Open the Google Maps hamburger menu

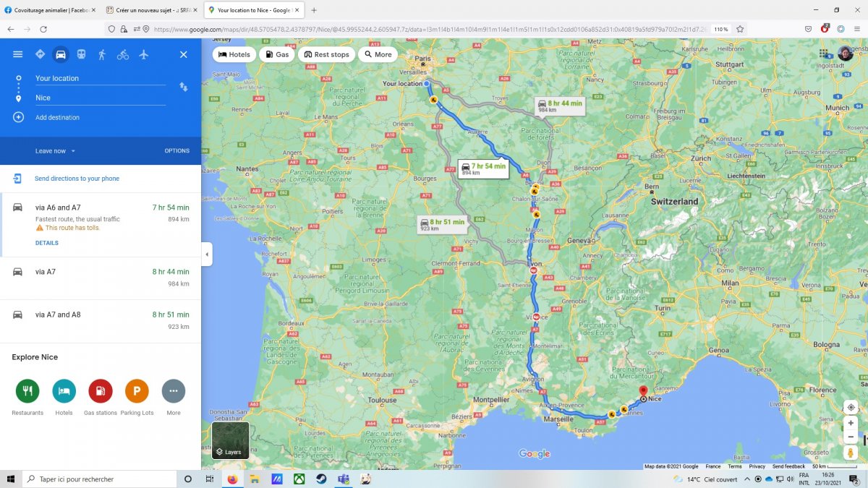[x=18, y=54]
